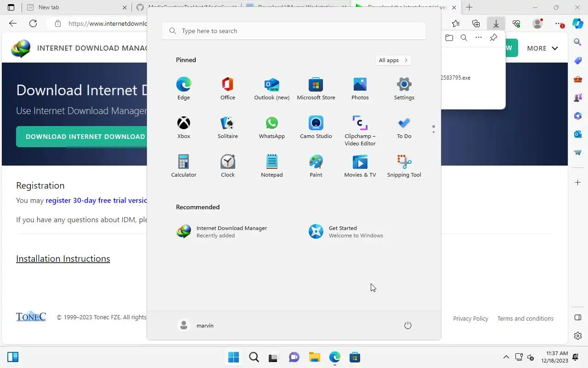588x368 pixels.
Task: Expand the MORE menu on IDM site
Action: coord(543,48)
